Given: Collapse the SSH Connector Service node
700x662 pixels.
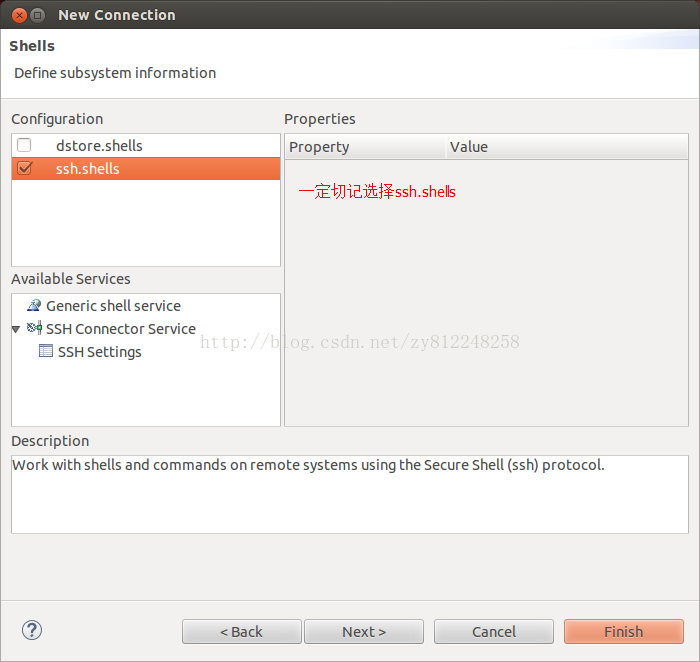Looking at the screenshot, I should [x=16, y=329].
